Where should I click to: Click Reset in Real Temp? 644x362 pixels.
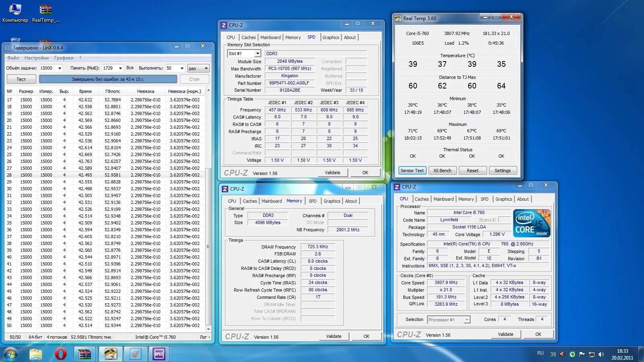tap(473, 171)
